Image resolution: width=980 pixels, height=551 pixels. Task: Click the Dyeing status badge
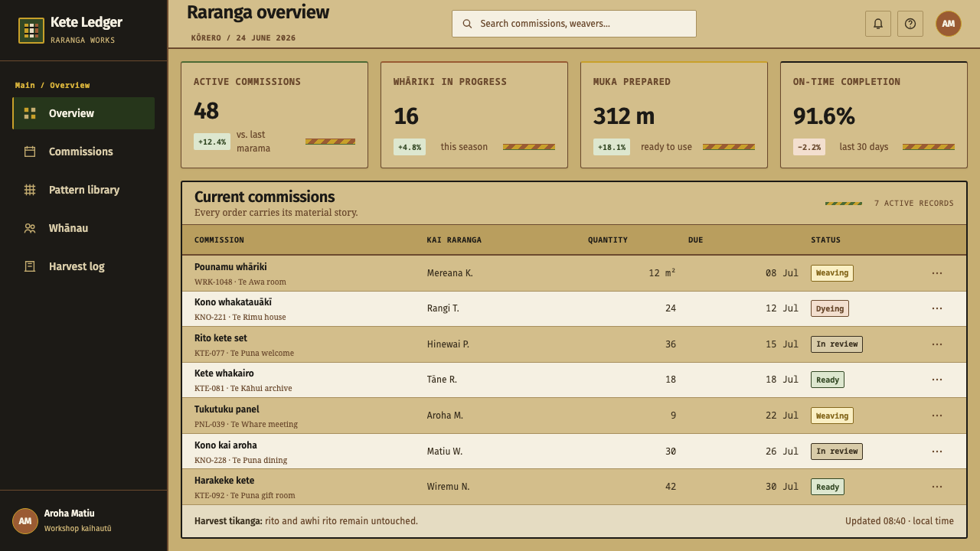[x=830, y=308]
